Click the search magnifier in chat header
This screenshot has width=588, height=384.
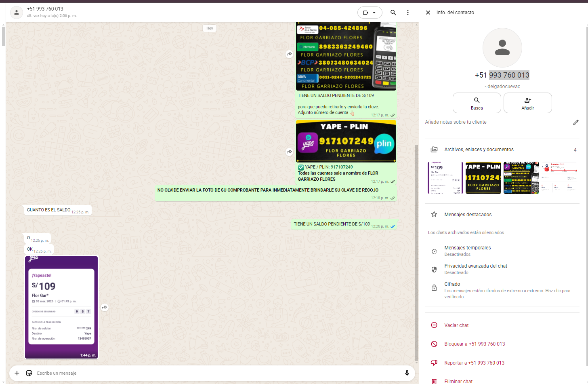click(393, 13)
